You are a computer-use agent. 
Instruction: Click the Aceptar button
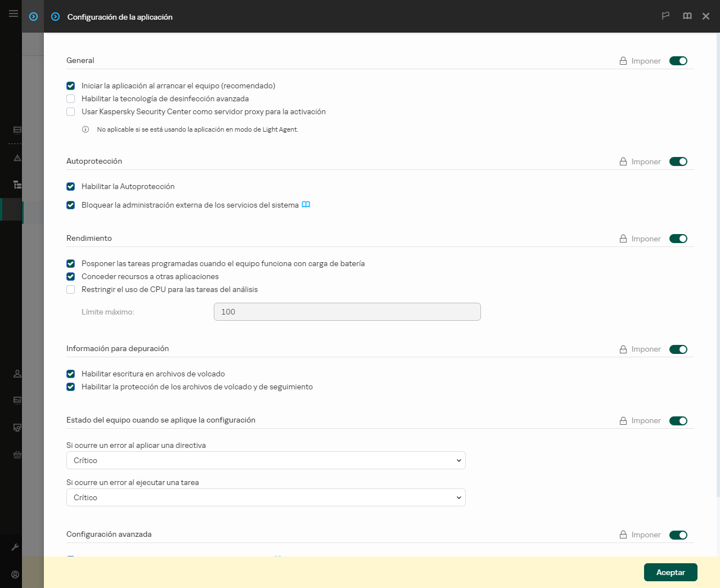click(670, 572)
